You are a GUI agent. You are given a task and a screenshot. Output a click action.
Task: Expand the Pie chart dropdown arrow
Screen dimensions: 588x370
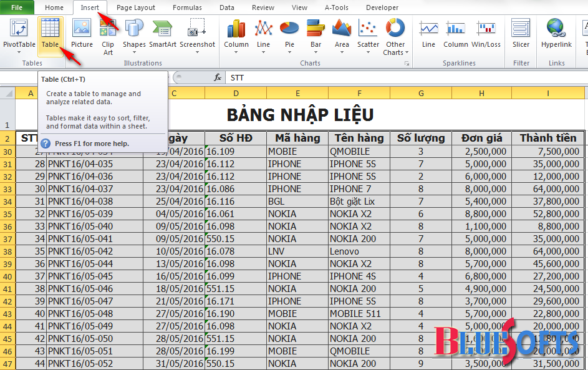tap(289, 52)
